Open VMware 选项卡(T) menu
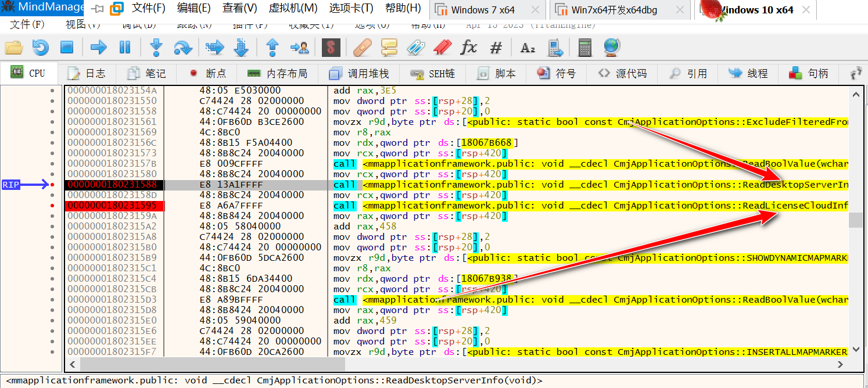The height and width of the screenshot is (388, 868). click(x=351, y=8)
